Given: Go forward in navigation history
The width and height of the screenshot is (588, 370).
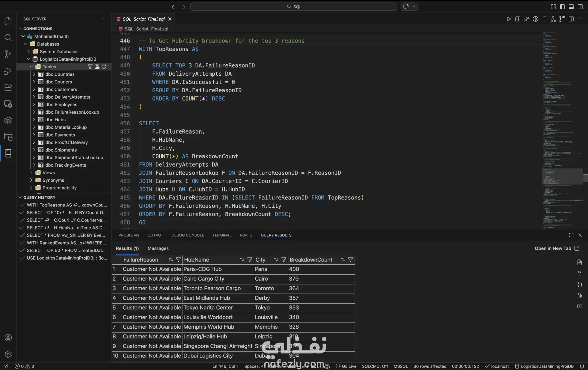Looking at the screenshot, I should pyautogui.click(x=183, y=7).
